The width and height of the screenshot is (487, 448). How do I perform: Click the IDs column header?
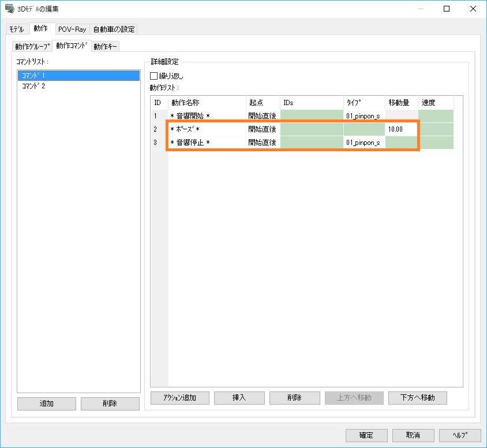(x=312, y=103)
